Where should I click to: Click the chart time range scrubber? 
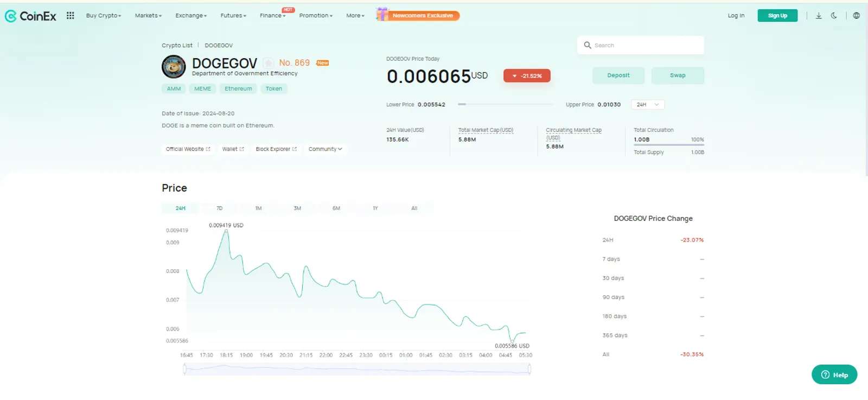[357, 370]
